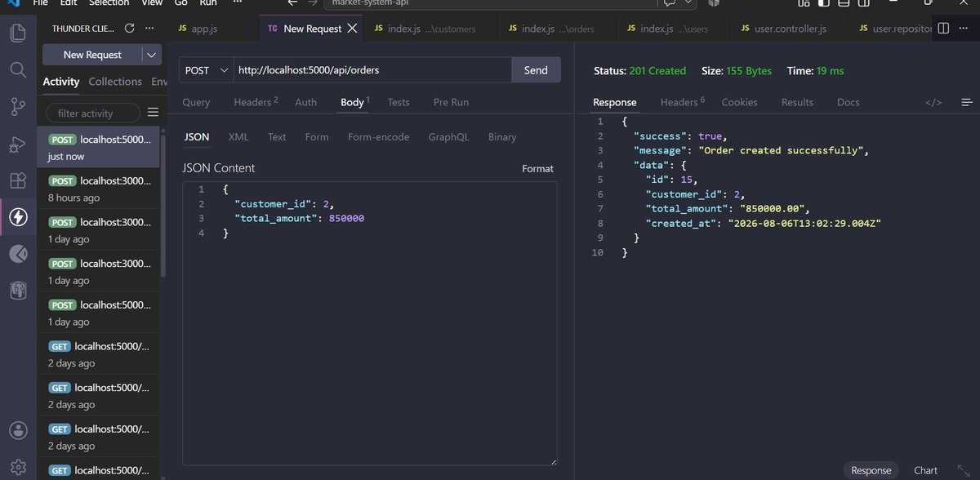The image size is (980, 480).
Task: Open the Manage gear icon
Action: click(17, 468)
